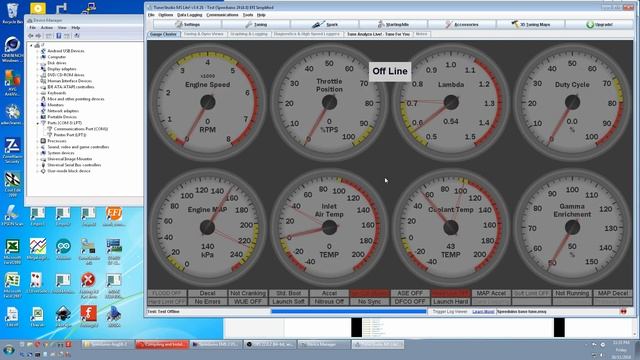Select the MegaLogViewer desktop icon
Screen dimensions: 640x360
coord(38,249)
